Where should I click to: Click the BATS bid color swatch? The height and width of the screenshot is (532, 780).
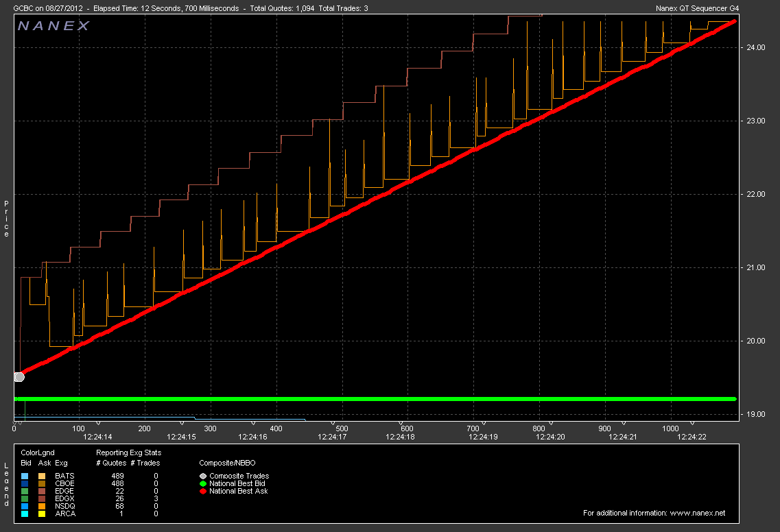(x=25, y=476)
